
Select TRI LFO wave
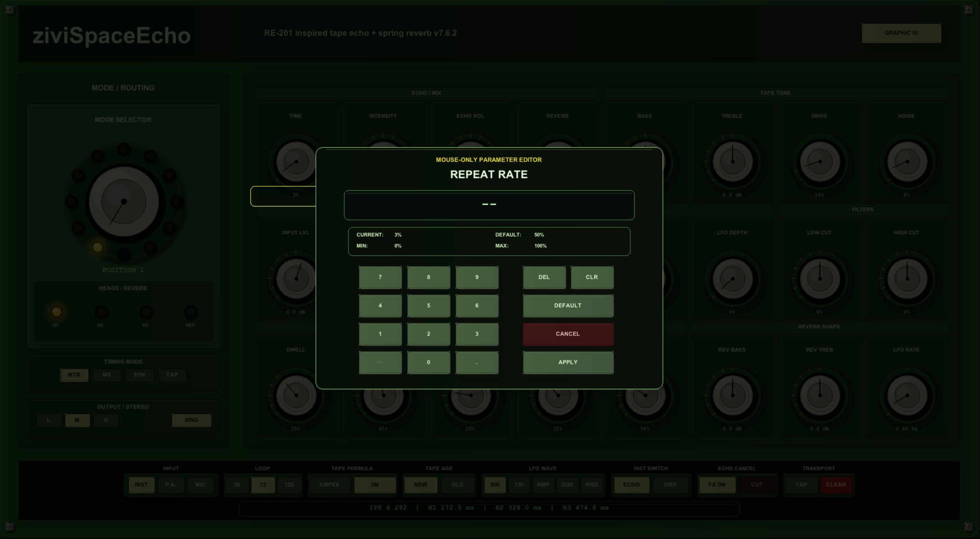[519, 485]
